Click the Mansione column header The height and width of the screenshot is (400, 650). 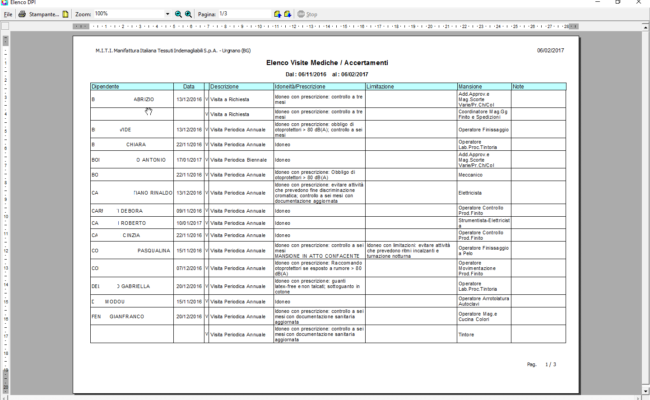(484, 87)
